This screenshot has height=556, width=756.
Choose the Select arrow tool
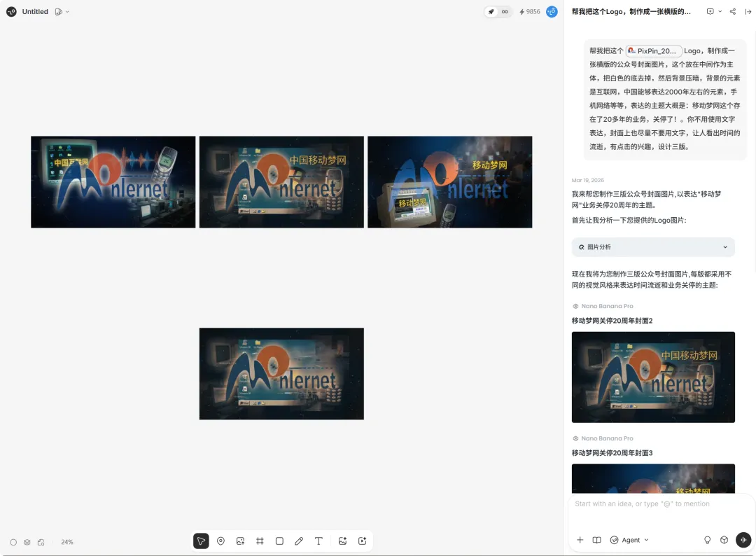pyautogui.click(x=201, y=541)
